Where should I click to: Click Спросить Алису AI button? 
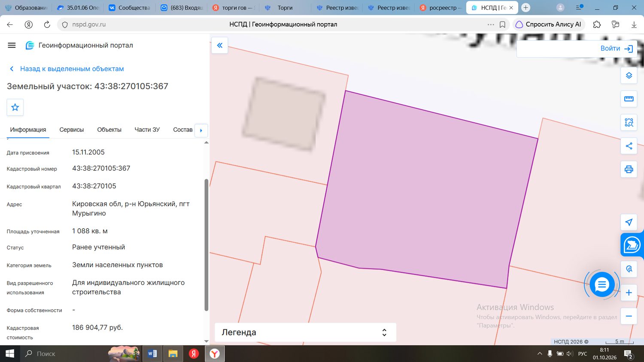[x=548, y=24]
